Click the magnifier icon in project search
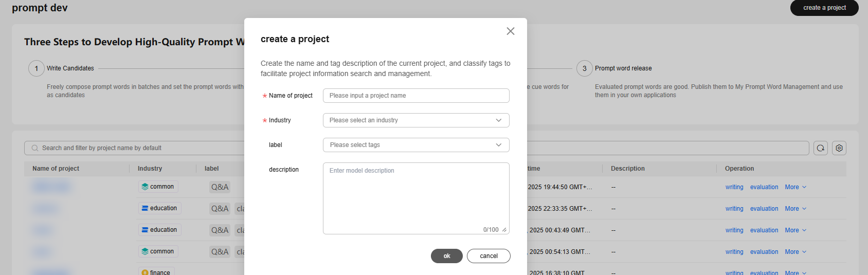 [x=35, y=148]
